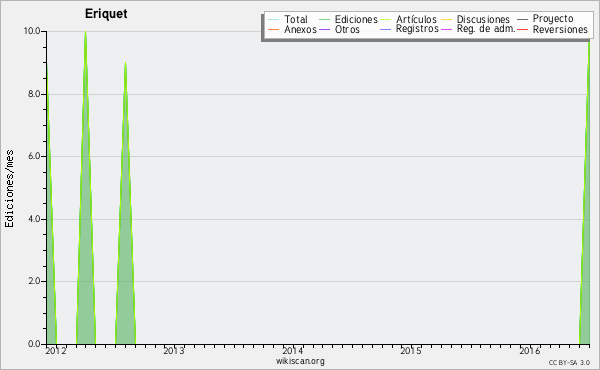Click the chart title Eriquet
Screen dimensions: 600x370
coord(106,13)
